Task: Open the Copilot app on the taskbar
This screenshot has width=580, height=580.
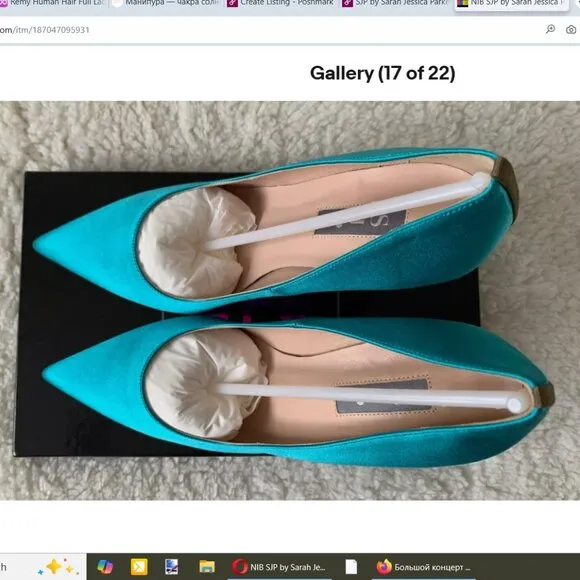Action: pyautogui.click(x=105, y=567)
